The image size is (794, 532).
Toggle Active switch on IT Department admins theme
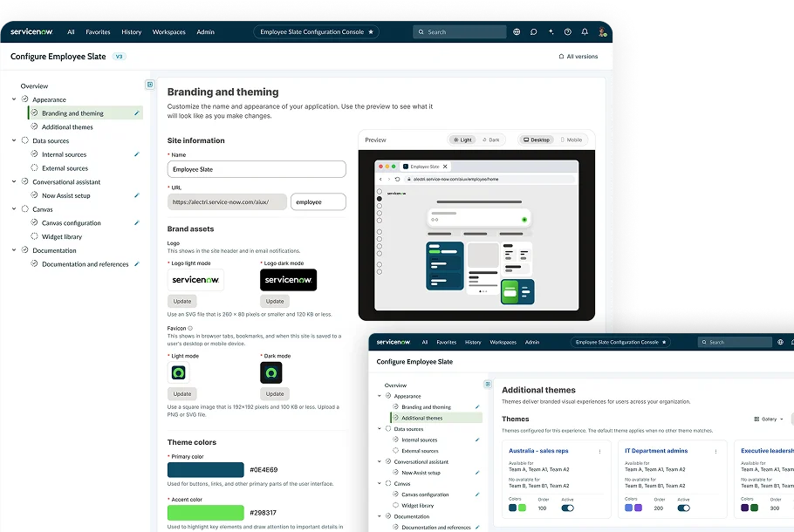683,508
